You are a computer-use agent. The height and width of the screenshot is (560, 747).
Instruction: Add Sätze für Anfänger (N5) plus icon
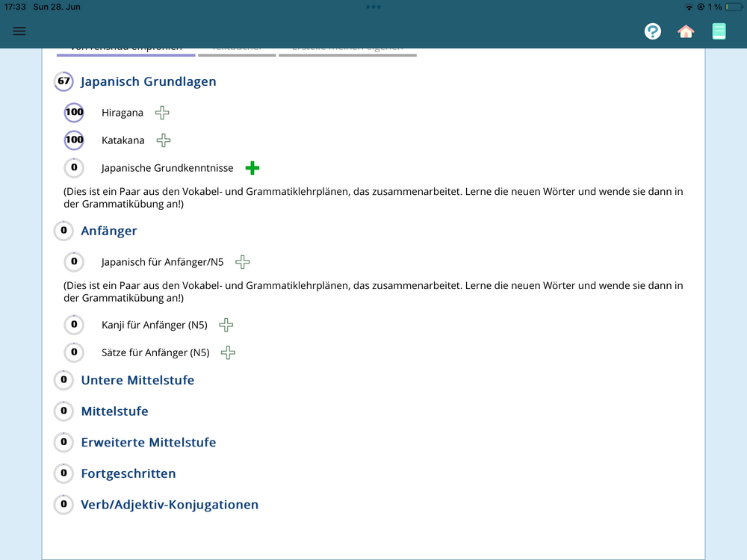click(228, 352)
